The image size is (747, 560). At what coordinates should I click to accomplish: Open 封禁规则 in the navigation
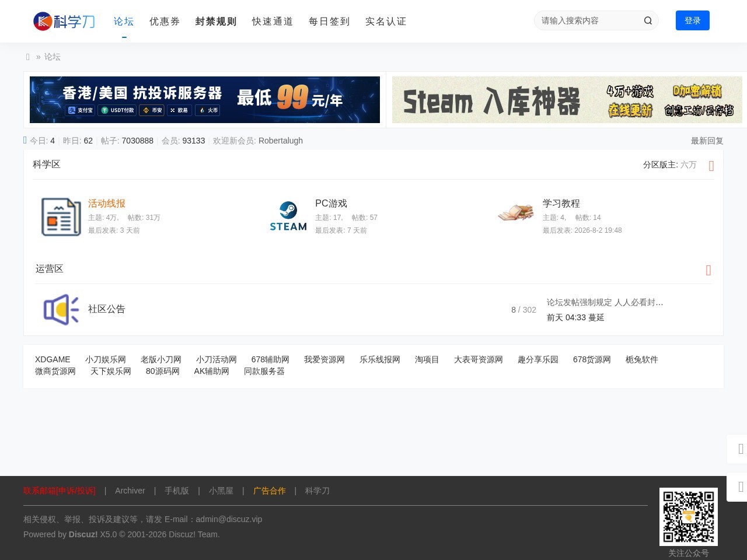[216, 22]
